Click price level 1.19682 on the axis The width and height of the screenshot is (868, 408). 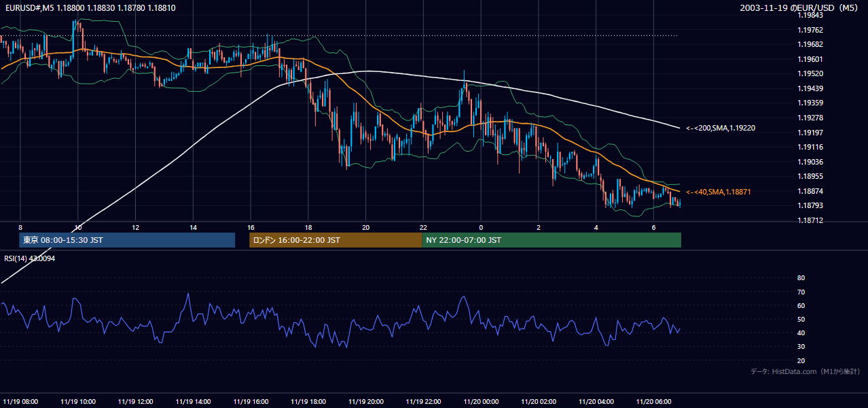click(x=810, y=45)
